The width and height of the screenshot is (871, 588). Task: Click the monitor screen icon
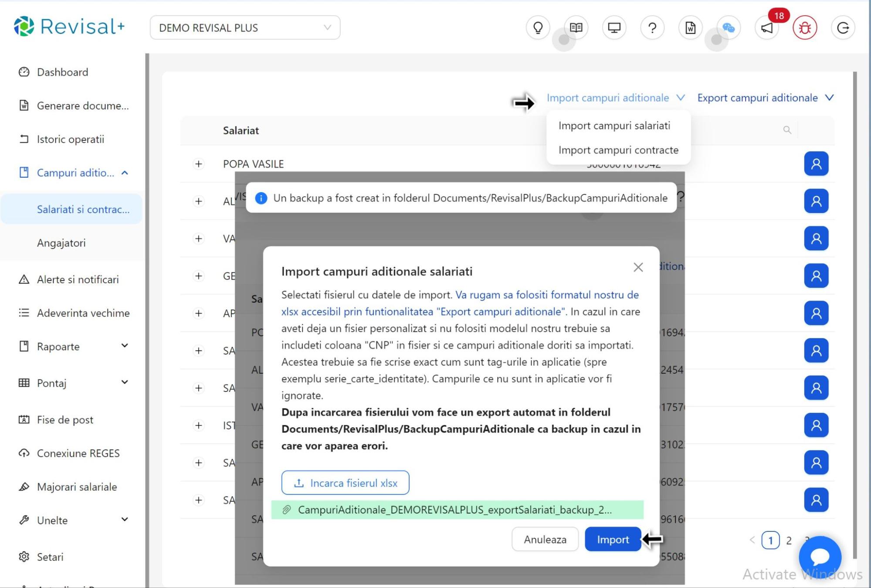point(614,28)
